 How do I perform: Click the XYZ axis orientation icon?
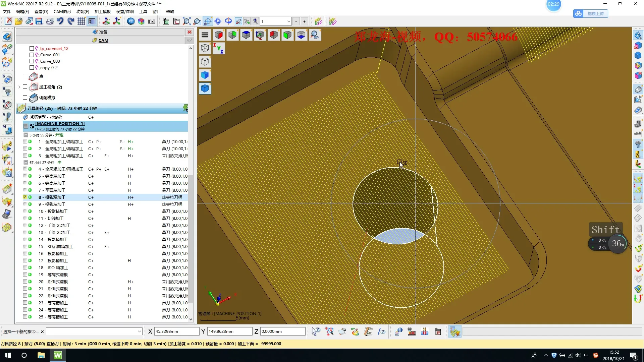pos(218,48)
